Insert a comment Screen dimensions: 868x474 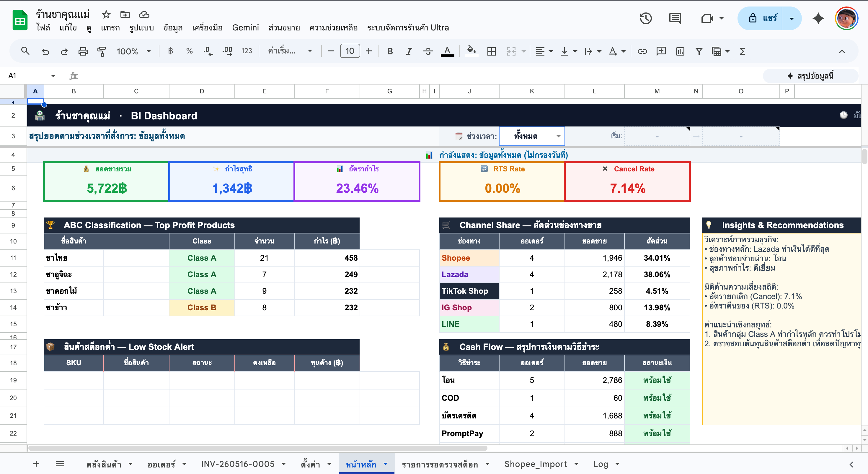click(x=661, y=51)
